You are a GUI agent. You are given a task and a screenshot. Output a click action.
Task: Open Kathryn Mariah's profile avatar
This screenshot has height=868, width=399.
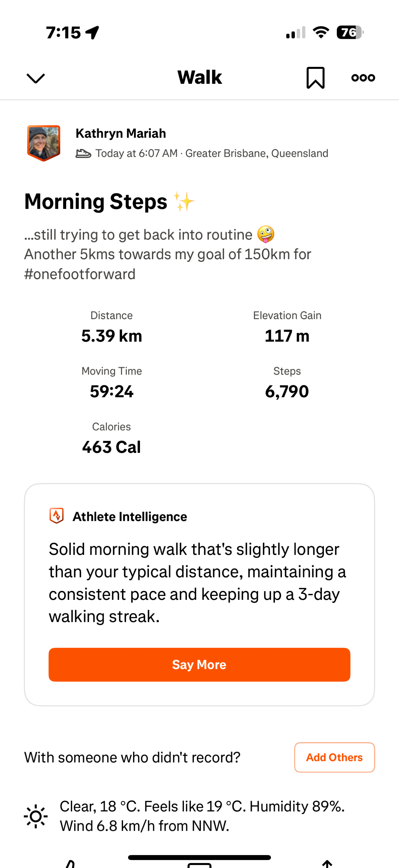point(44,143)
